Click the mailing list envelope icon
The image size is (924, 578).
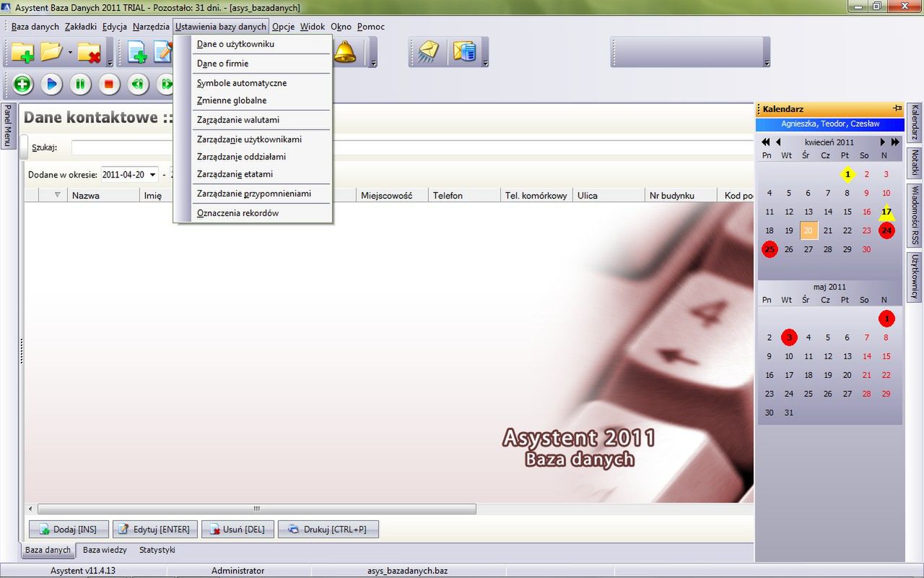tap(464, 52)
